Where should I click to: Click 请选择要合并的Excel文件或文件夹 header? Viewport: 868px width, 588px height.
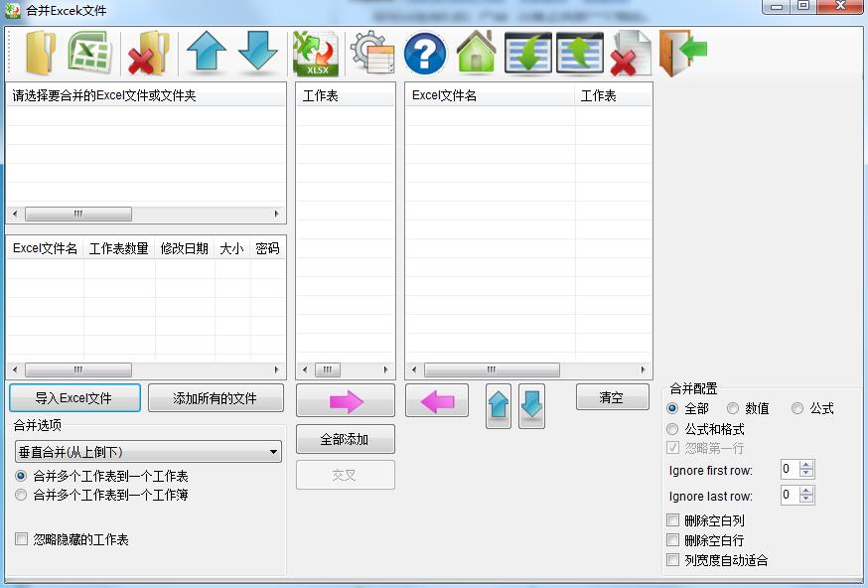tap(146, 95)
